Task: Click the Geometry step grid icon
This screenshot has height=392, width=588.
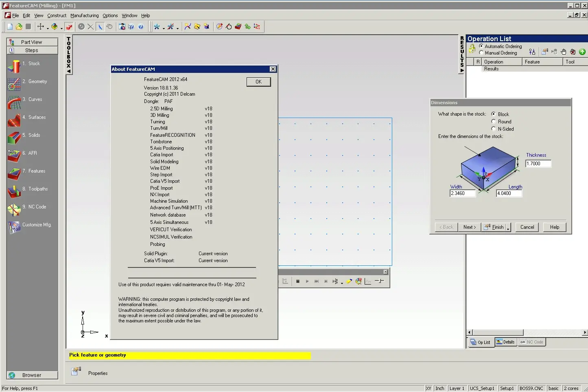Action: (14, 84)
